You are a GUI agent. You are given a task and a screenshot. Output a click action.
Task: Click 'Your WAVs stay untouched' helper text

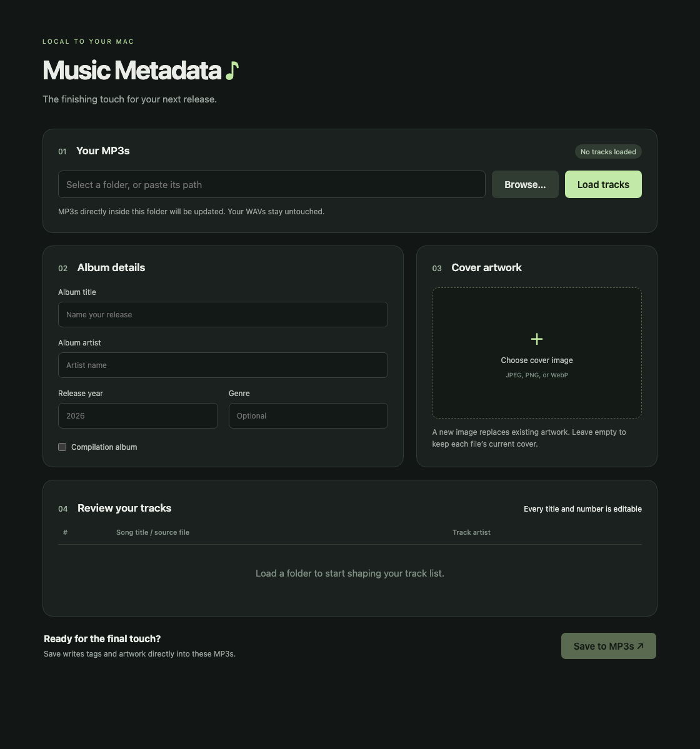(x=276, y=212)
